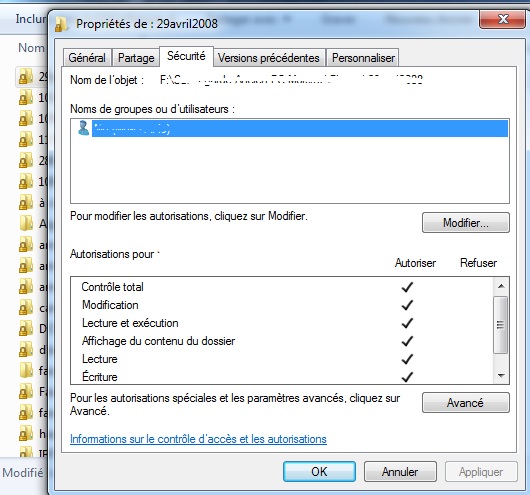Select the locked folder icon beside 'D' in Explorer
The height and width of the screenshot is (495, 530).
pyautogui.click(x=26, y=328)
